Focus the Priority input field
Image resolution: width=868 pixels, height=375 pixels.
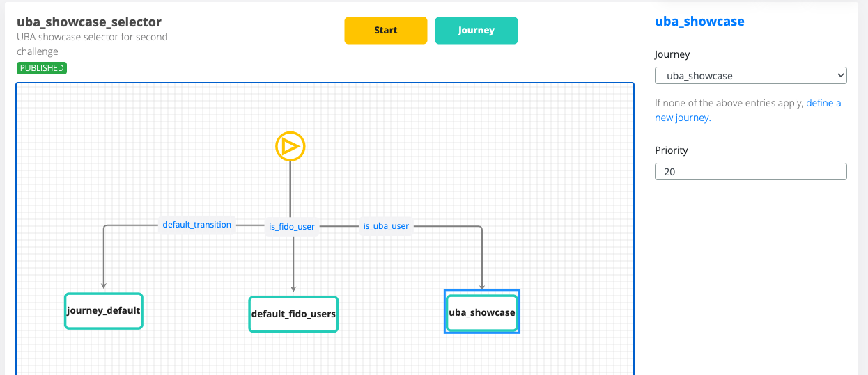[750, 171]
